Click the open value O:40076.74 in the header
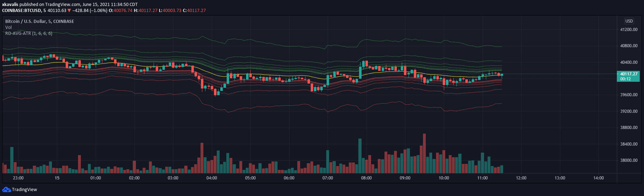 click(120, 11)
